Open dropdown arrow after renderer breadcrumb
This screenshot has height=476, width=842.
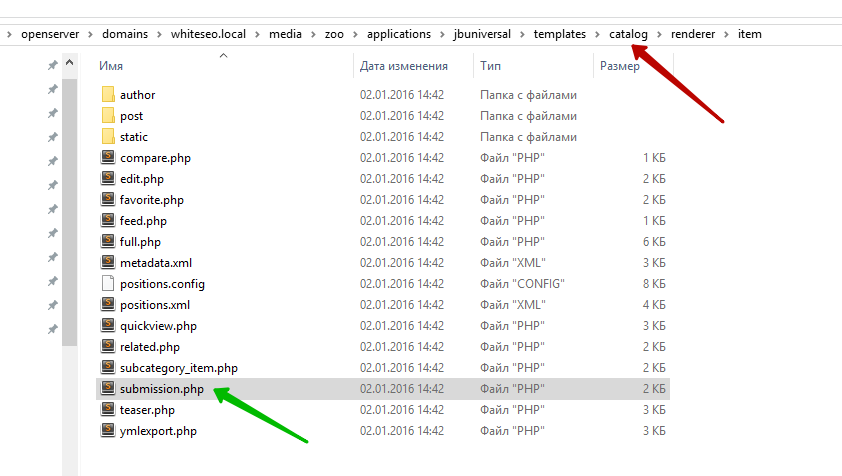coord(727,34)
